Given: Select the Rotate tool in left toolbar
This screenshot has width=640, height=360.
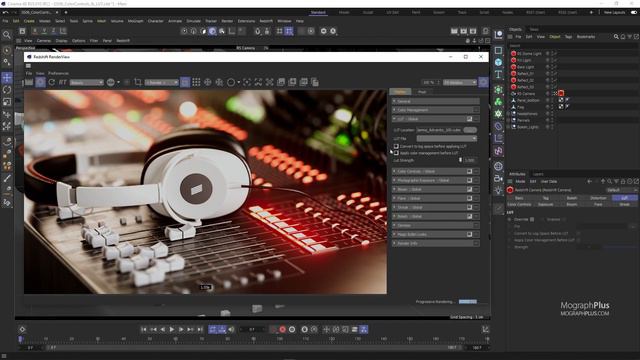Looking at the screenshot, I should [x=7, y=90].
